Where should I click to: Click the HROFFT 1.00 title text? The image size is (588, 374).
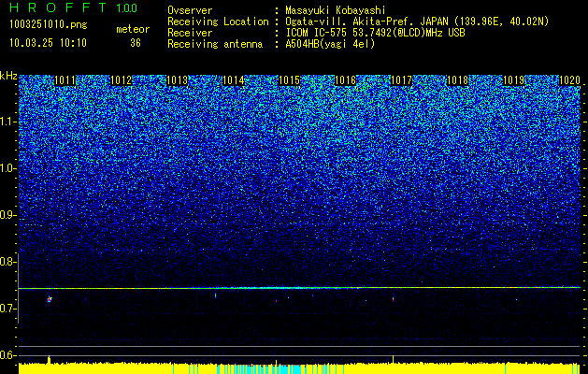(x=74, y=7)
